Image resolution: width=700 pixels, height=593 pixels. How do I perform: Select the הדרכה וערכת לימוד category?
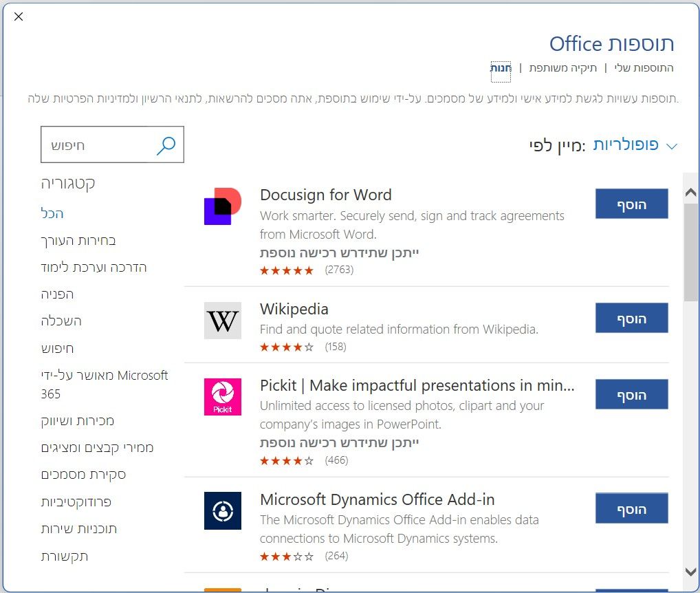pos(94,268)
